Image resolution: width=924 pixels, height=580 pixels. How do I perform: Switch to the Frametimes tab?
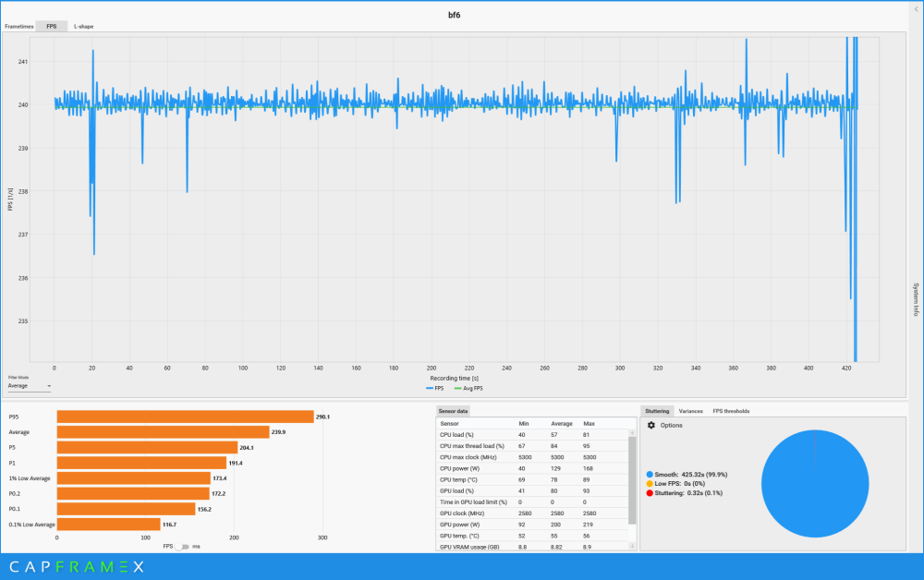pos(18,26)
